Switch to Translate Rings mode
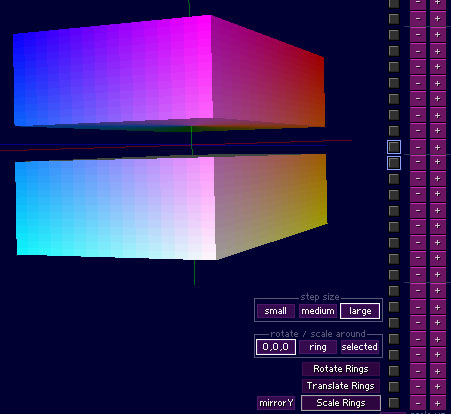This screenshot has height=414, width=451. [x=341, y=386]
